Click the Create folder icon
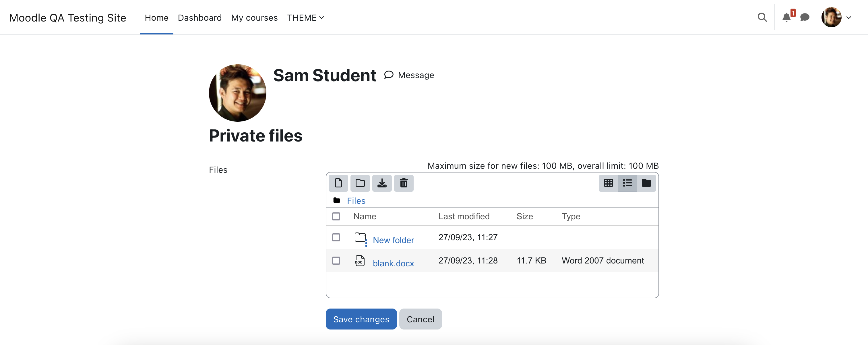 click(x=360, y=183)
